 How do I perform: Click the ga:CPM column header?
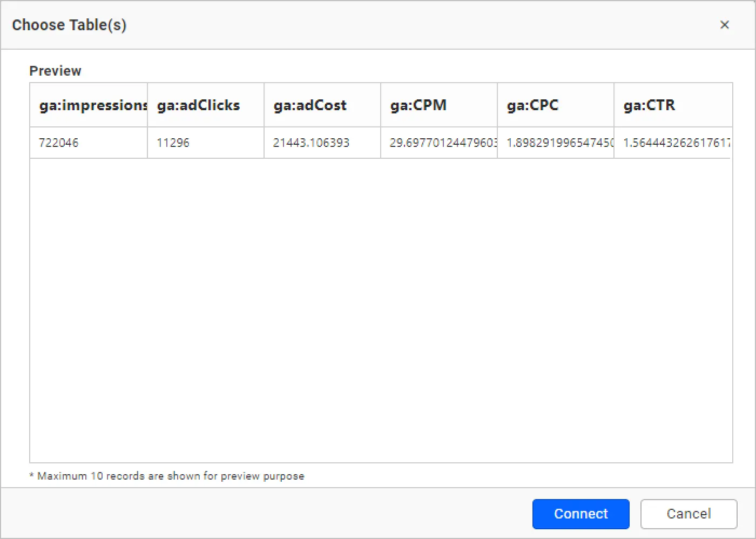coord(438,105)
